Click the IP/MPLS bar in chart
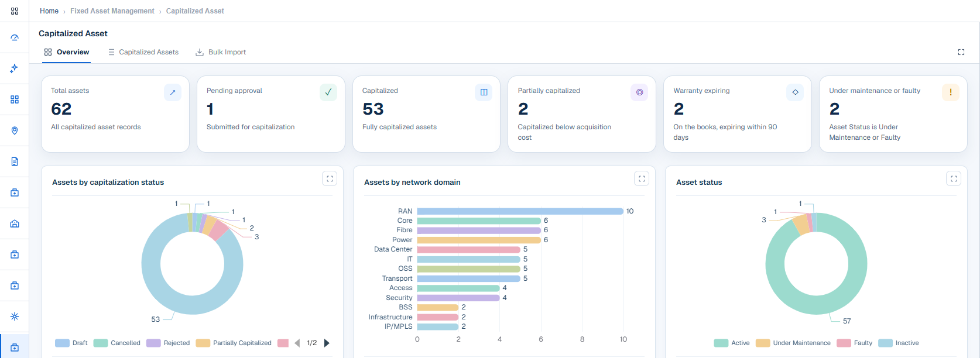 pos(437,327)
